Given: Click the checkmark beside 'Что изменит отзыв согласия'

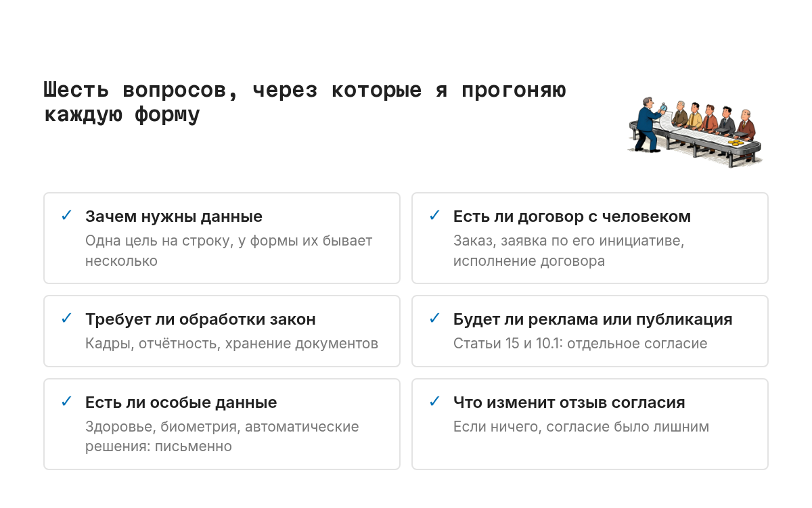Looking at the screenshot, I should [x=434, y=402].
